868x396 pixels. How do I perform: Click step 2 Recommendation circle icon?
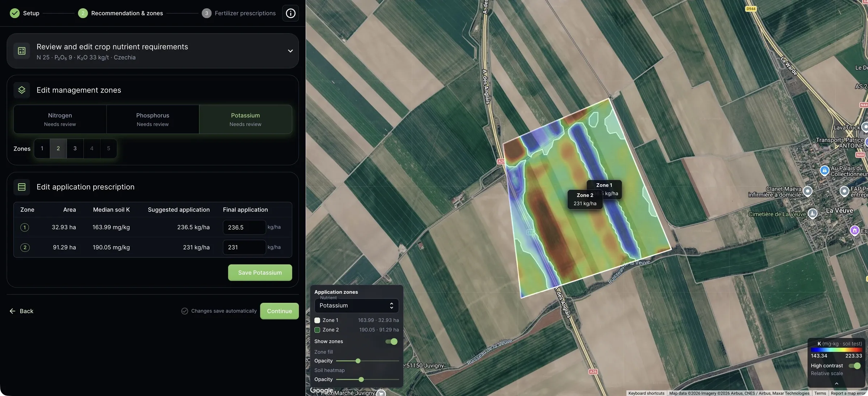83,13
